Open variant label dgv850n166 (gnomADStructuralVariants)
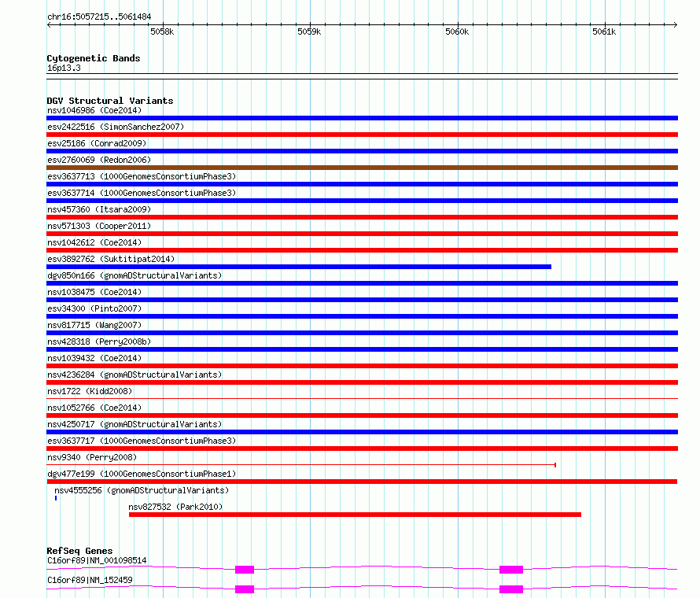 134,275
